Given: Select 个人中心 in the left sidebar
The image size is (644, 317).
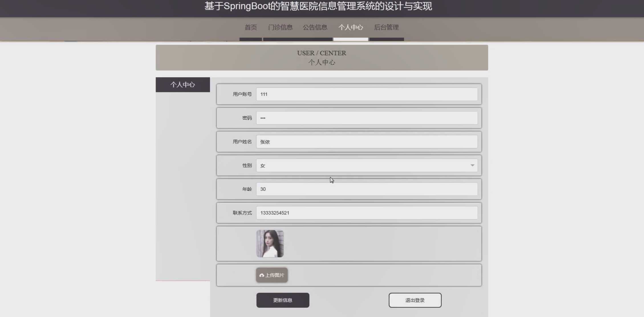Looking at the screenshot, I should [x=182, y=85].
